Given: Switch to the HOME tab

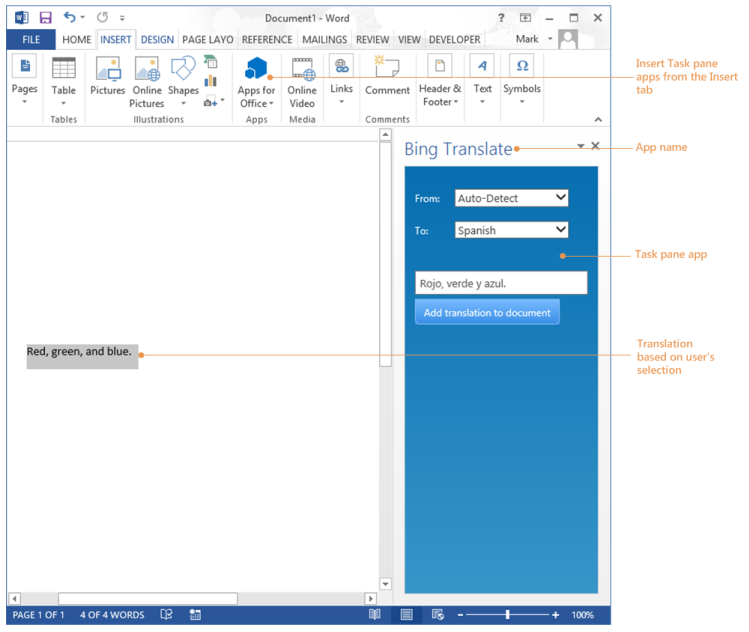Looking at the screenshot, I should point(76,40).
